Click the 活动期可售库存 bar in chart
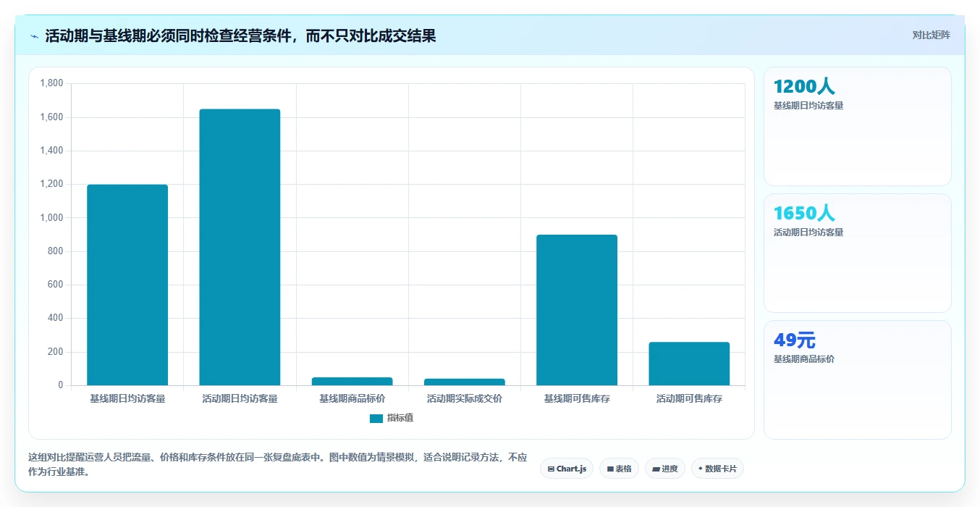Screen dimensions: 980x507 pyautogui.click(x=689, y=364)
